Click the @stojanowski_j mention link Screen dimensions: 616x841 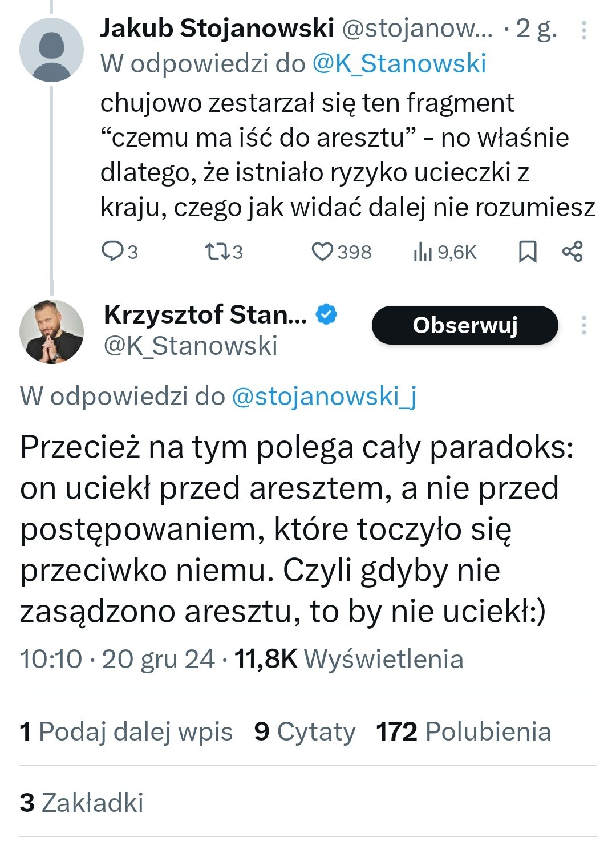pos(324,396)
